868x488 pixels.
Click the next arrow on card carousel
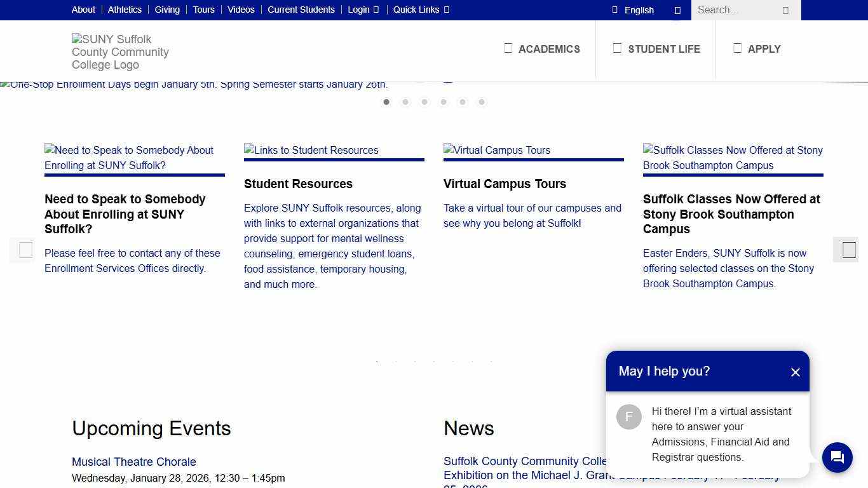849,250
